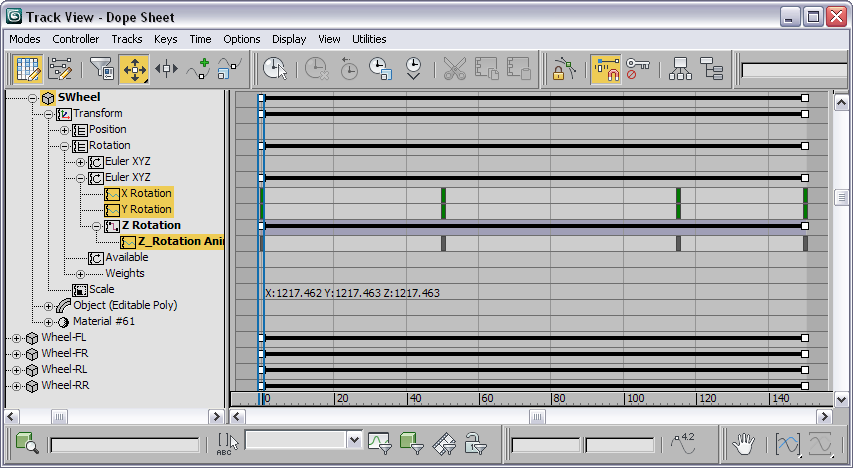Screen dimensions: 853x468
Task: Select the Slide Keys tool
Action: (x=166, y=69)
